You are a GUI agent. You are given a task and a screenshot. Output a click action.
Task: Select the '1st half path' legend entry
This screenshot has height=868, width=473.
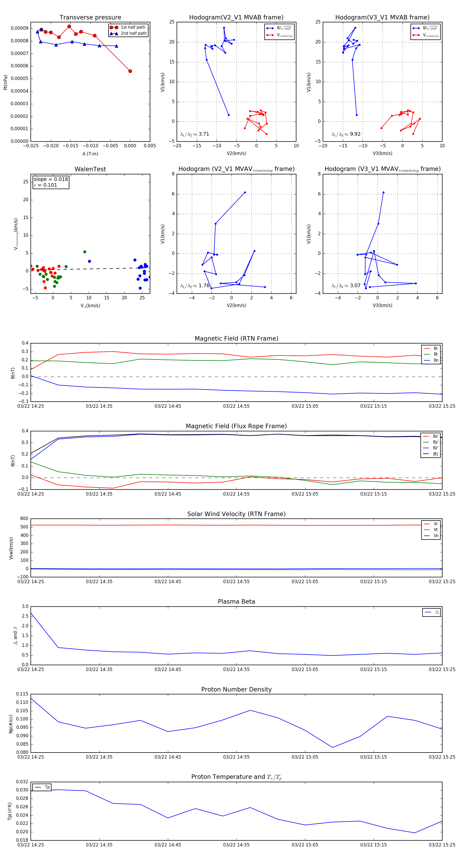click(x=128, y=27)
